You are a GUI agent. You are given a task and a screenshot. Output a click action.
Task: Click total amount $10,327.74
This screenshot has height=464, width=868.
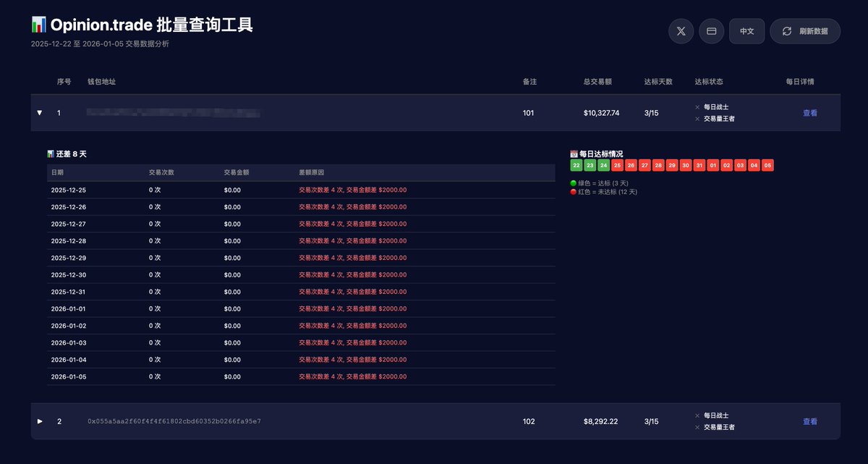[602, 113]
